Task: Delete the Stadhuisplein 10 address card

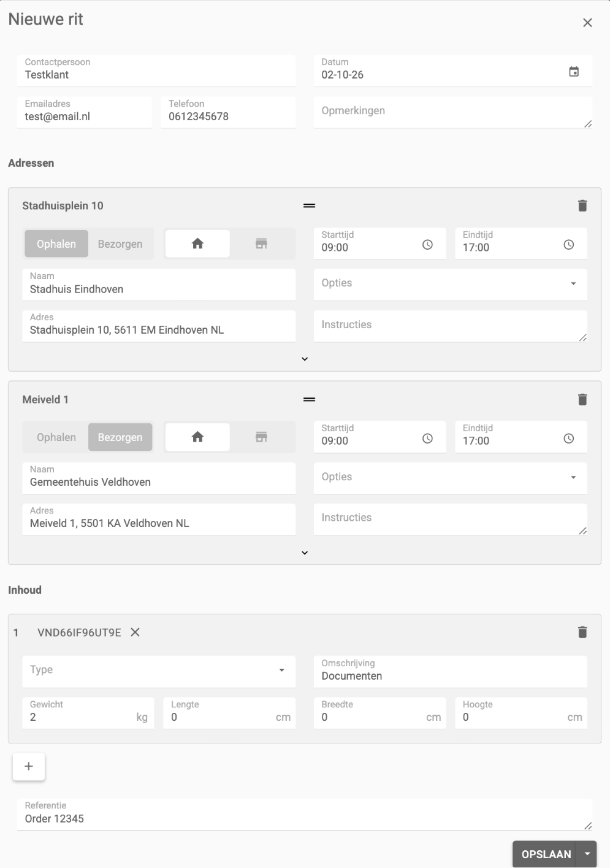Action: coord(582,205)
